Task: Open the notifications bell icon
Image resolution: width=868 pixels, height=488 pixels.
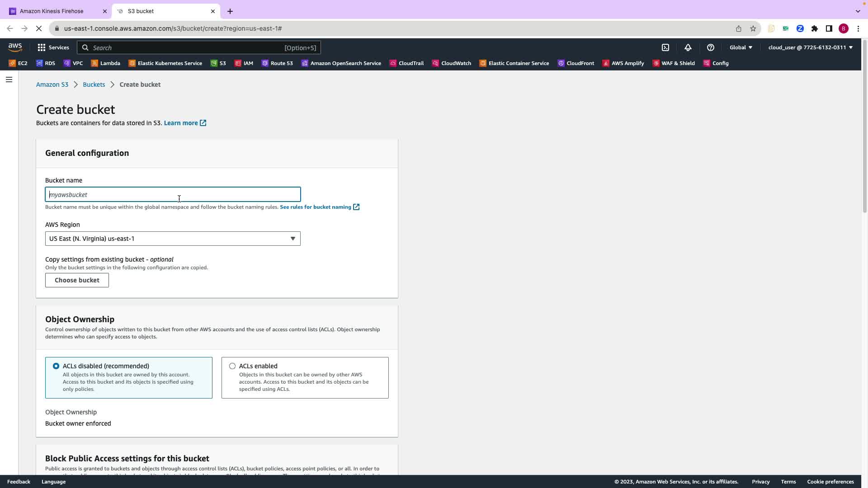Action: pos(688,47)
